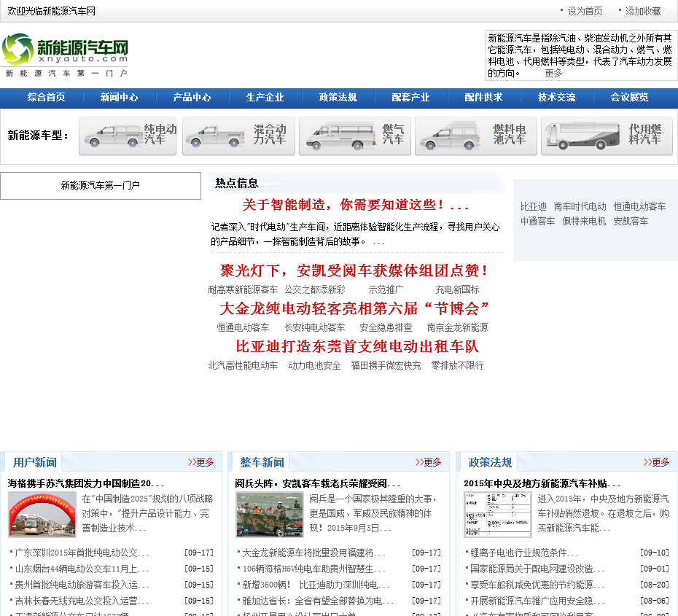Viewport: 678px width, 616px height.
Task: Open 配套产业 in the navigation bar
Action: [410, 97]
